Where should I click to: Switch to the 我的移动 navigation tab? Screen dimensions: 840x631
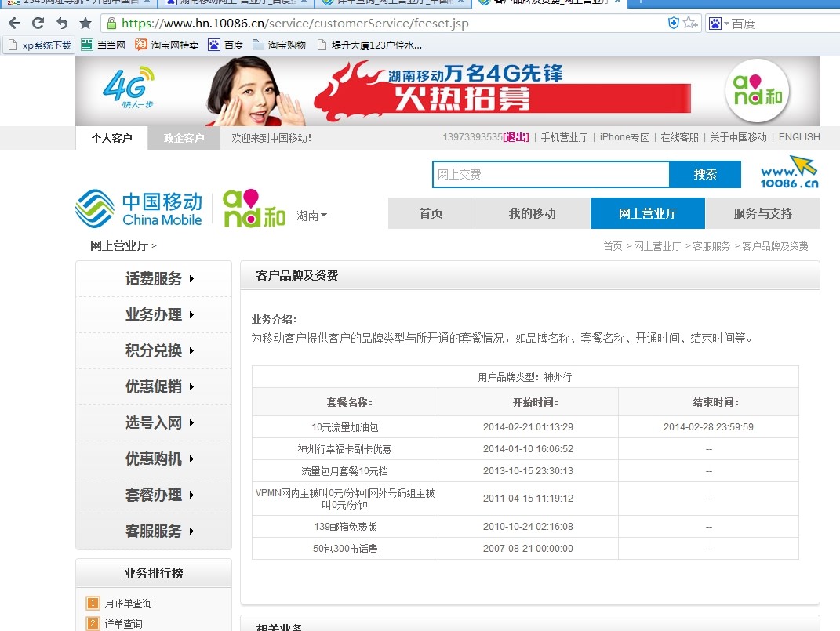532,213
